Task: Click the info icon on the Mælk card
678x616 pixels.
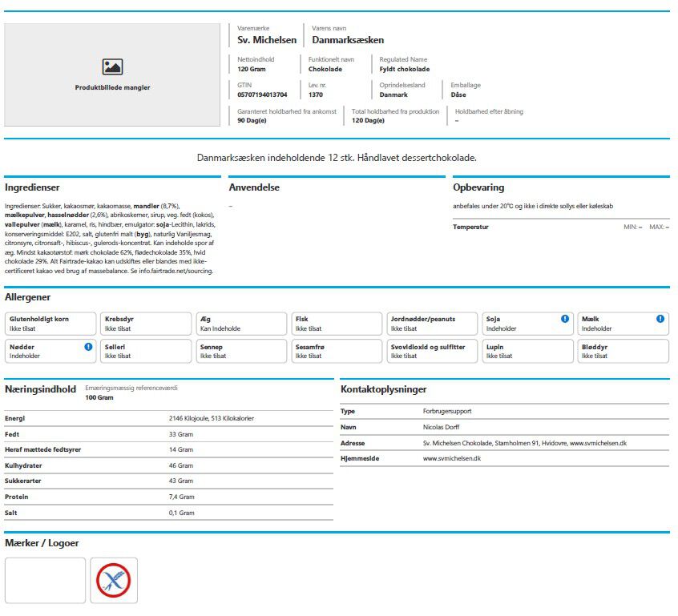Action: click(660, 319)
